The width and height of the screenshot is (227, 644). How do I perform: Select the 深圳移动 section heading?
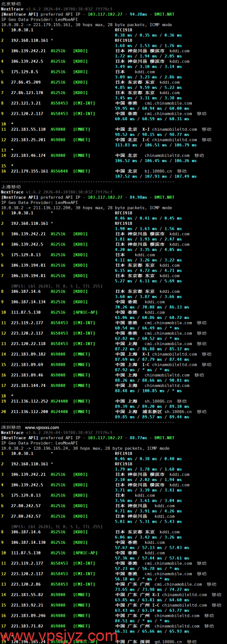11,428
